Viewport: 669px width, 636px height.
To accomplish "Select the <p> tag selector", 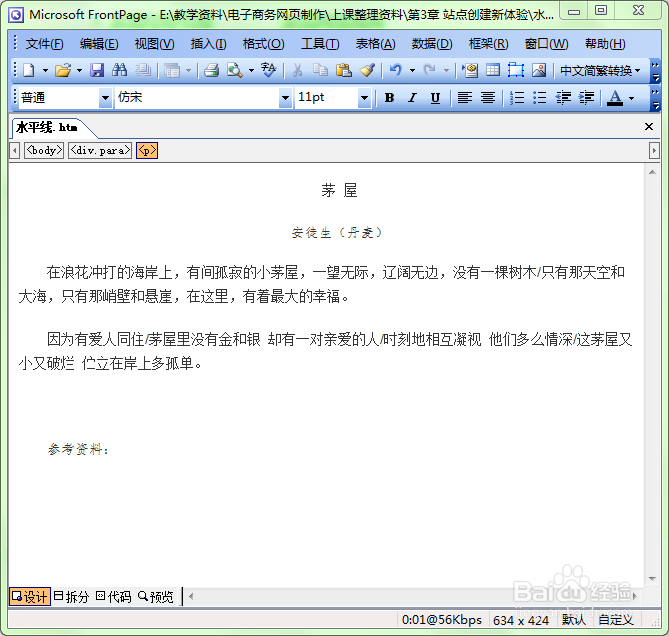I will pyautogui.click(x=147, y=150).
